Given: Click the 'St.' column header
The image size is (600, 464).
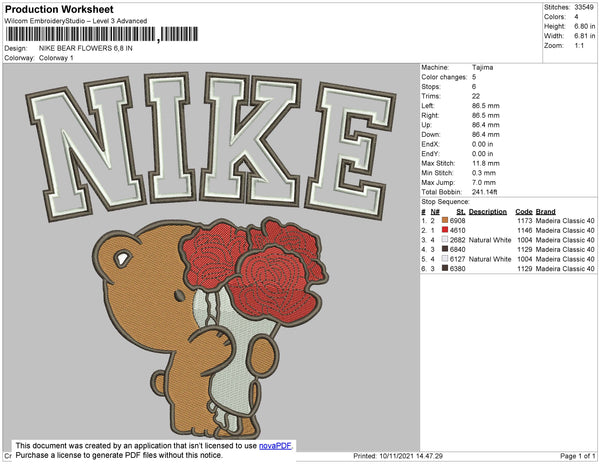Looking at the screenshot, I should click(x=461, y=212).
